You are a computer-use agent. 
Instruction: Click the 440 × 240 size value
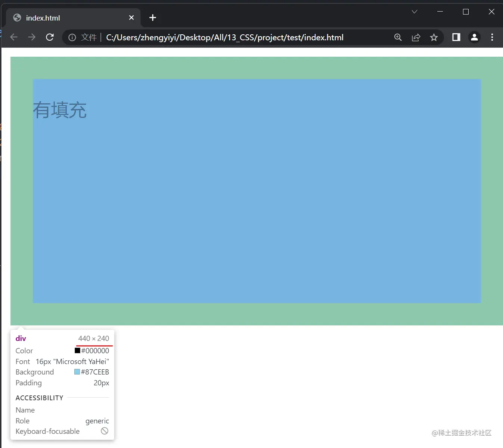click(x=94, y=338)
